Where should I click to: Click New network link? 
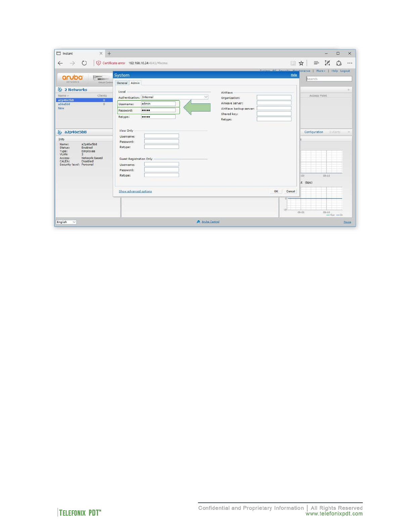[61, 108]
